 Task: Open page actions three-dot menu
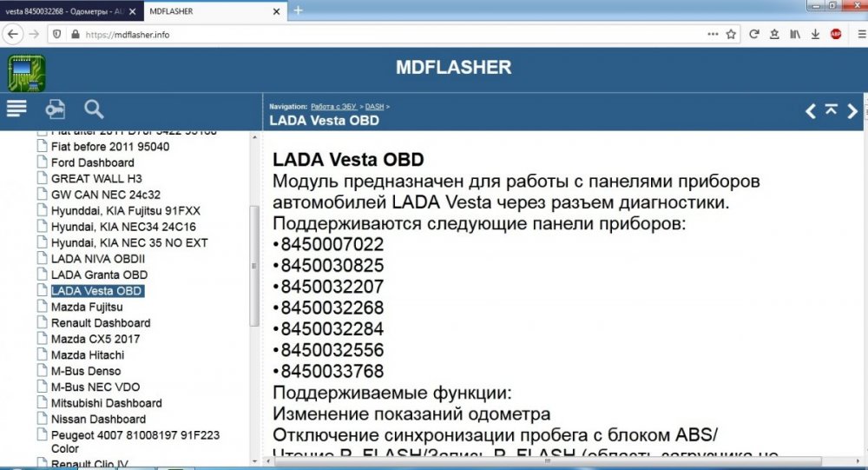(713, 35)
